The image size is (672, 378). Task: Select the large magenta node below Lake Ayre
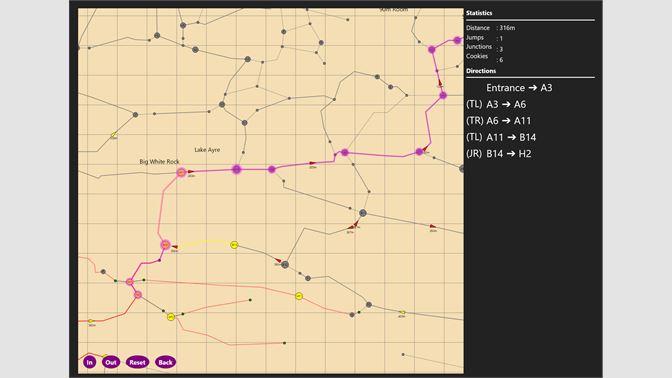(x=237, y=169)
